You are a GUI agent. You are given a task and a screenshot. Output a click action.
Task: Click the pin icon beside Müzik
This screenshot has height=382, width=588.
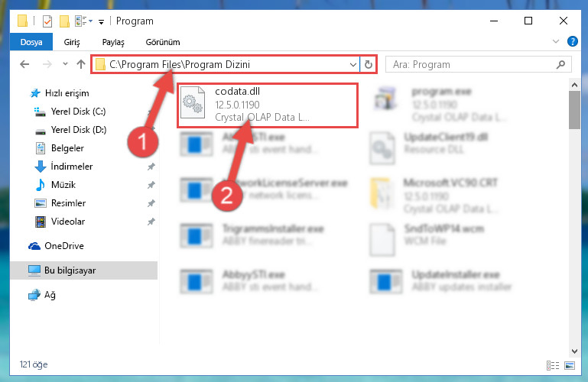[x=151, y=185]
